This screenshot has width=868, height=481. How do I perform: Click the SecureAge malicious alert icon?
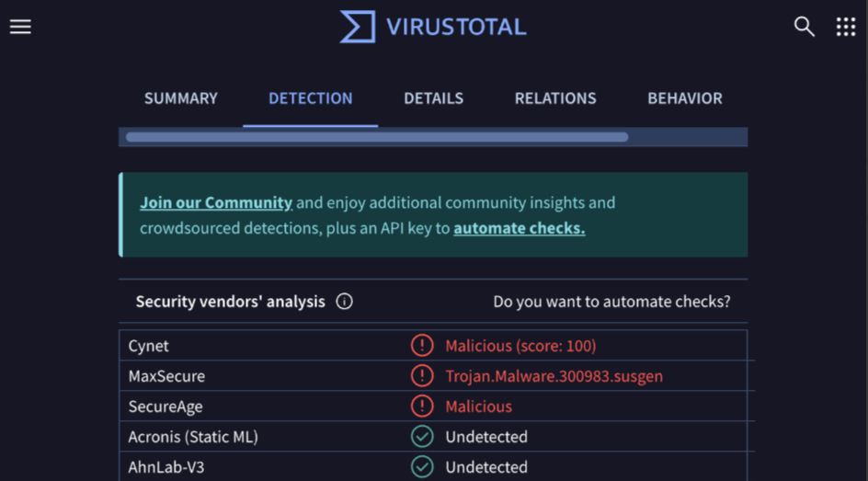click(422, 407)
